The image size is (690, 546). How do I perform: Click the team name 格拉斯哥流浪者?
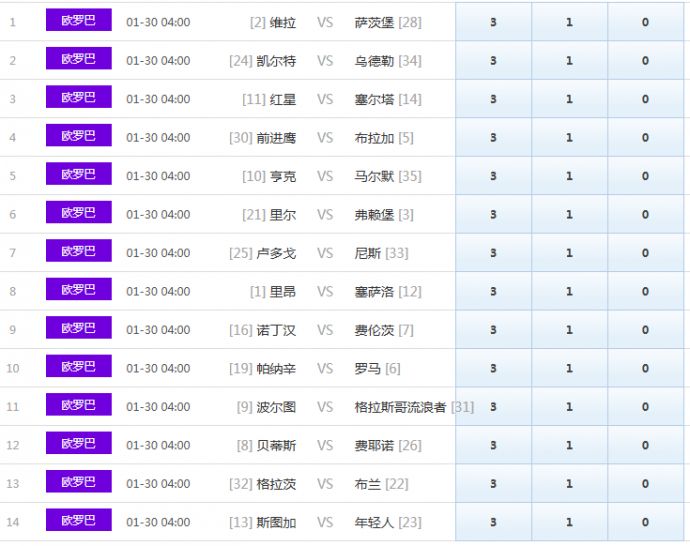point(400,407)
